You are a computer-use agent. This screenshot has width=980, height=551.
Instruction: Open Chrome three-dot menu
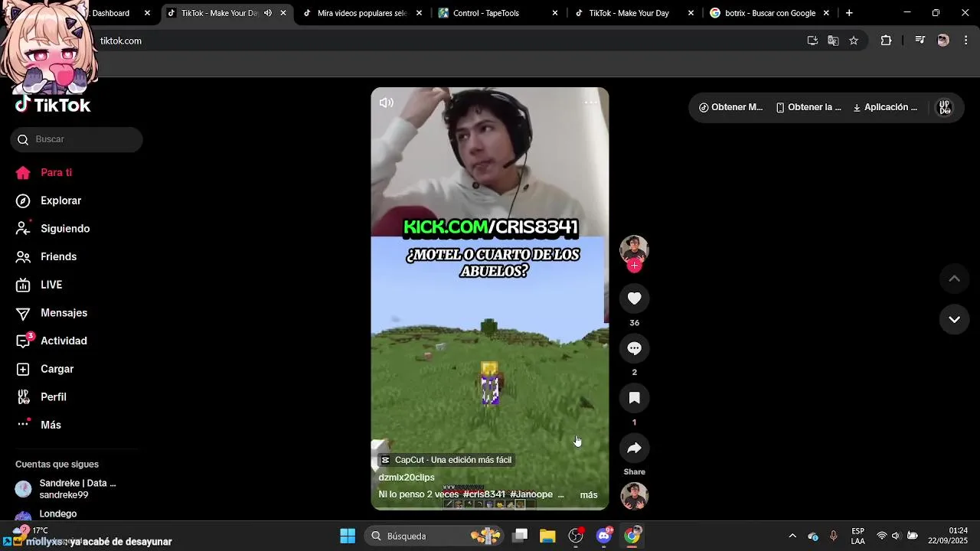[x=965, y=41]
